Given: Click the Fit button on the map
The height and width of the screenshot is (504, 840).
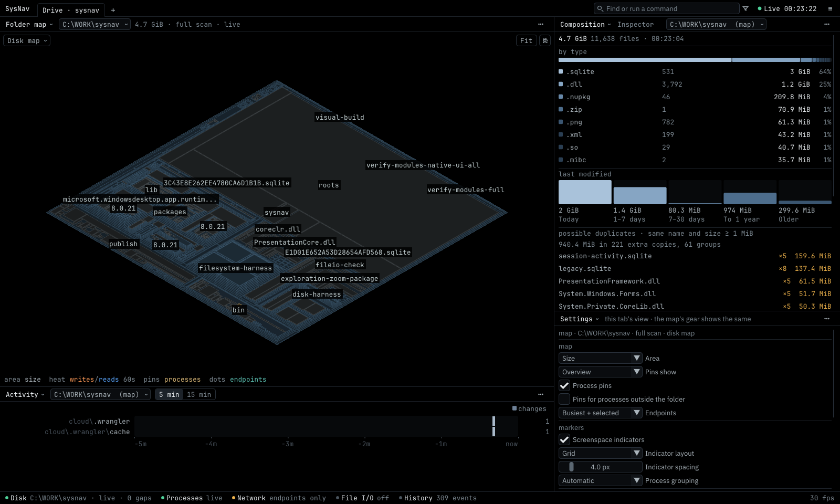Looking at the screenshot, I should point(527,40).
